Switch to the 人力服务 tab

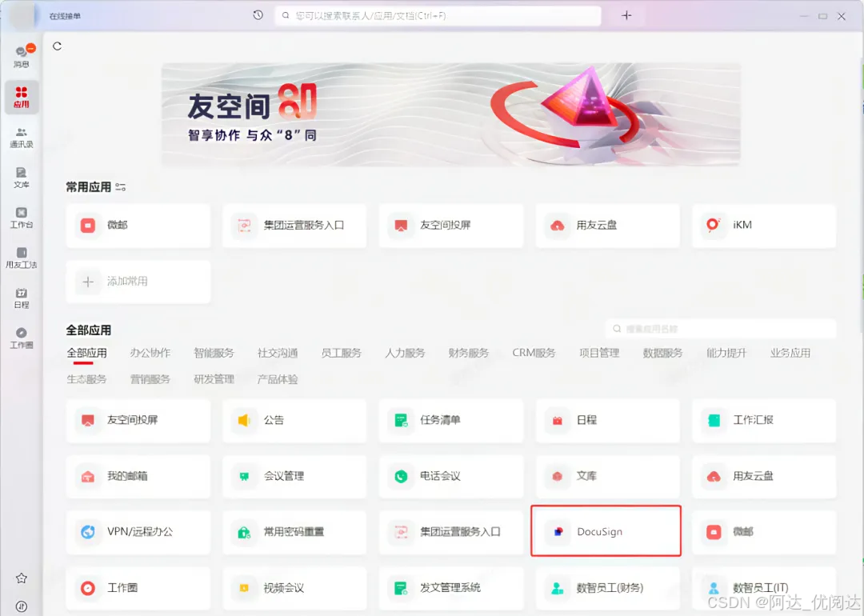405,353
